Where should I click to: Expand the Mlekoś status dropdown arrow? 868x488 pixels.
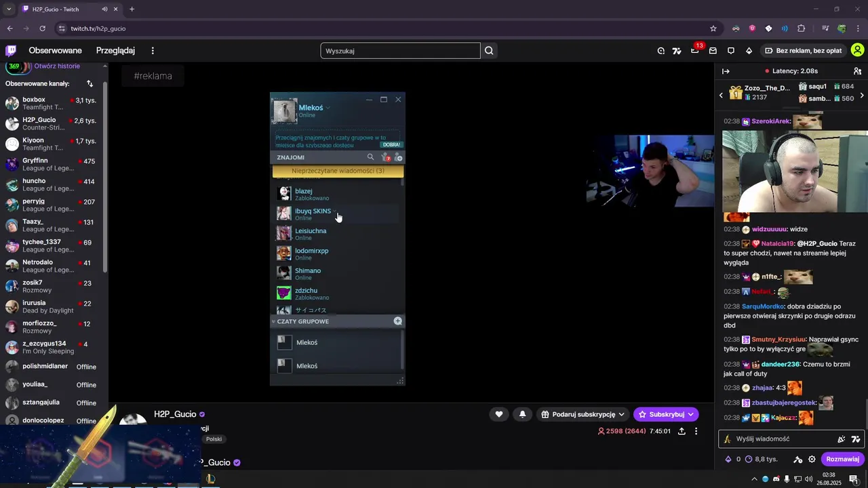(x=328, y=108)
